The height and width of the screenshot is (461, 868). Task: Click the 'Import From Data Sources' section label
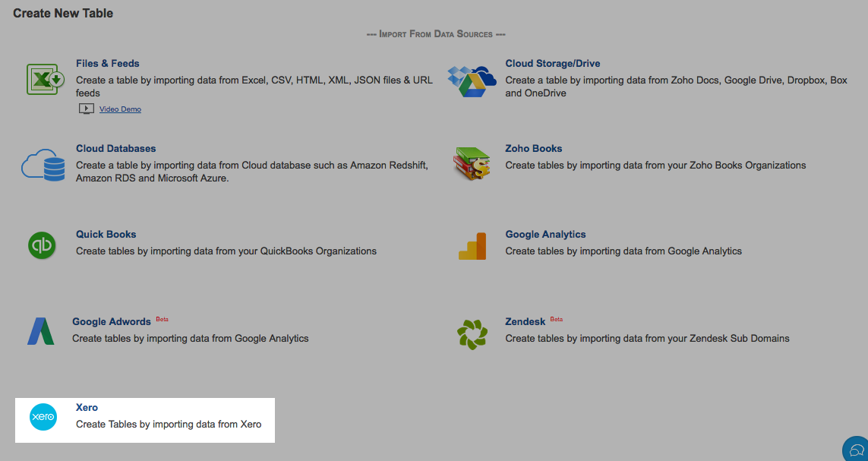pos(436,34)
